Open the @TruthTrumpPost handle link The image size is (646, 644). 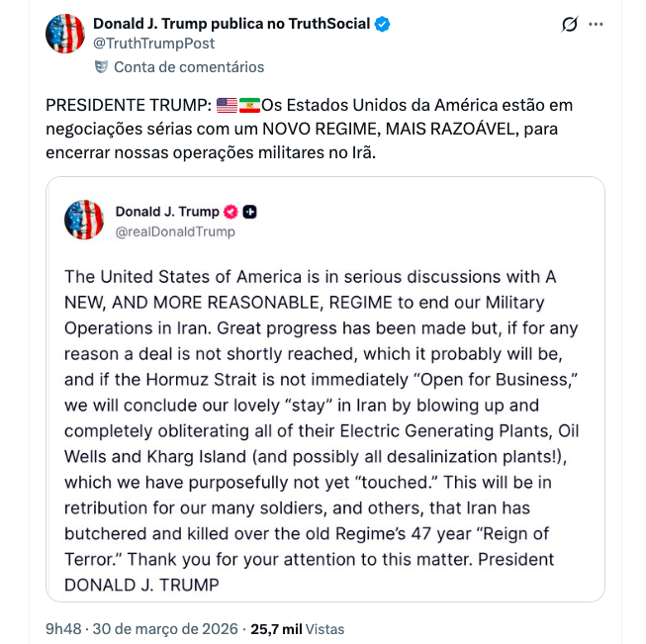(x=153, y=44)
